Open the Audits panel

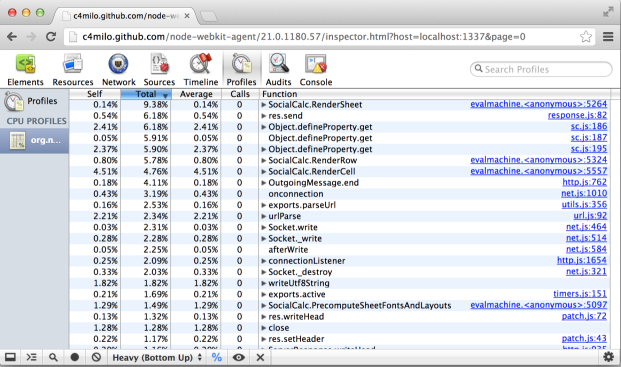pyautogui.click(x=278, y=70)
